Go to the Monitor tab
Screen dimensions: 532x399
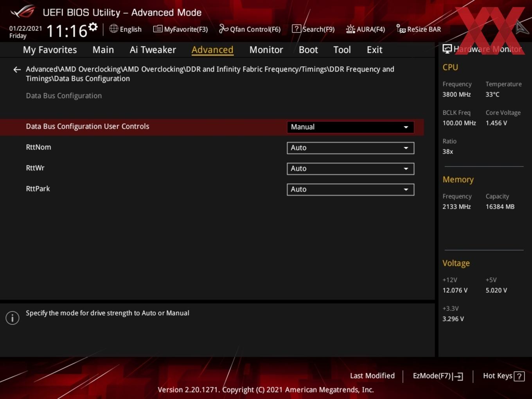click(266, 50)
